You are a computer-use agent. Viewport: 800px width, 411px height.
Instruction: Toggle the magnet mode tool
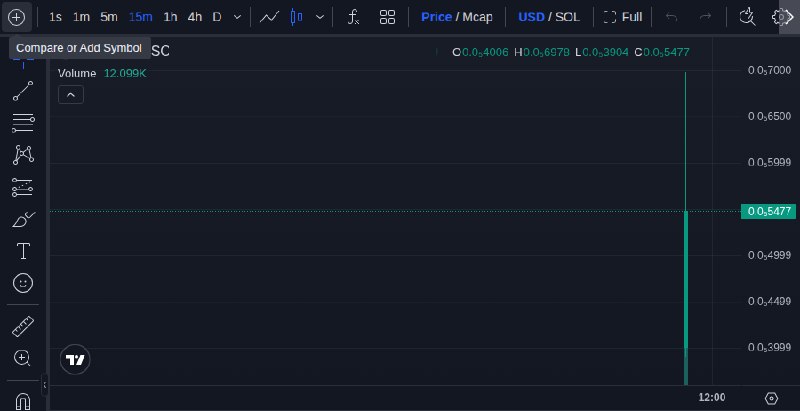click(23, 401)
